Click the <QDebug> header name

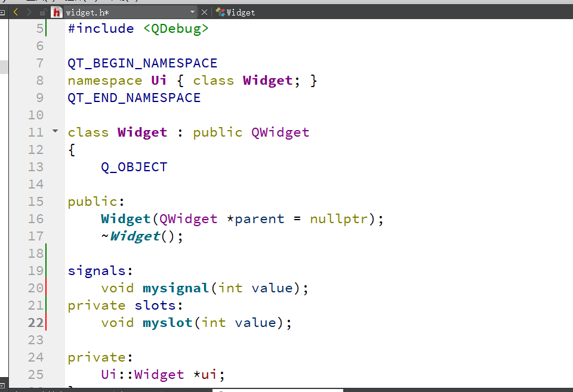tap(175, 29)
